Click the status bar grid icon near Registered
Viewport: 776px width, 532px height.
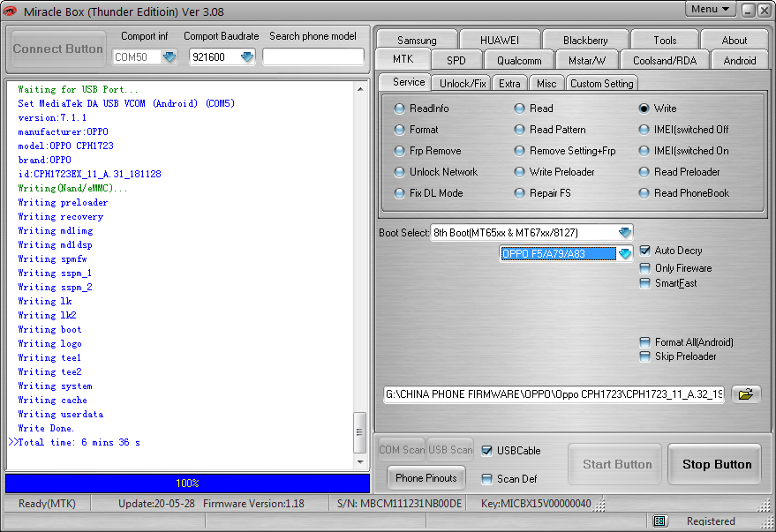659,521
